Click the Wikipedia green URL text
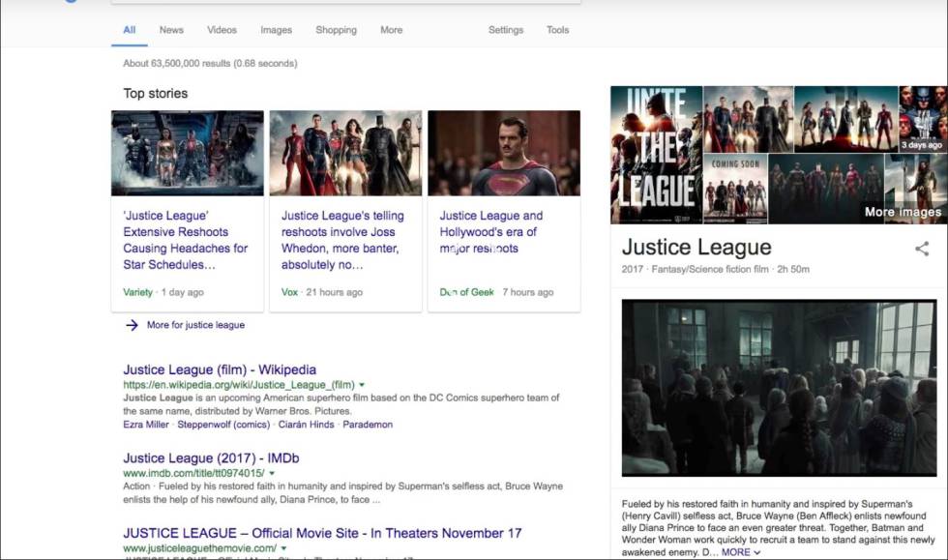The image size is (948, 560). point(239,385)
